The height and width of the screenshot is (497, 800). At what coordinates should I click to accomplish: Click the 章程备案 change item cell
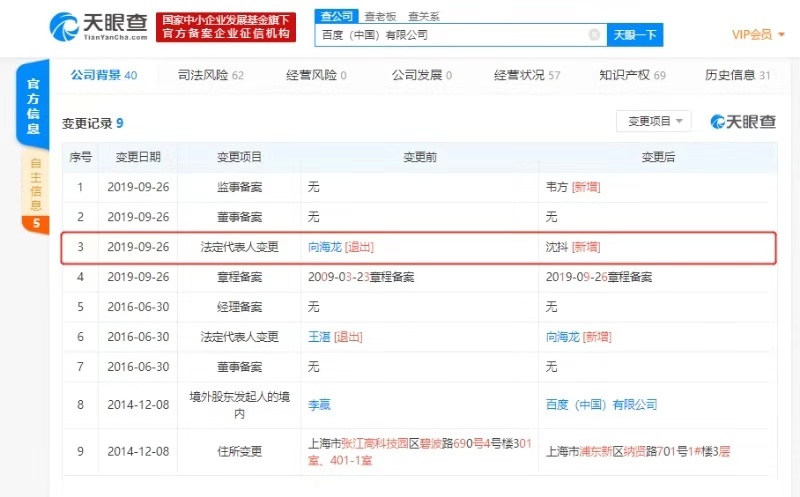[x=239, y=277]
